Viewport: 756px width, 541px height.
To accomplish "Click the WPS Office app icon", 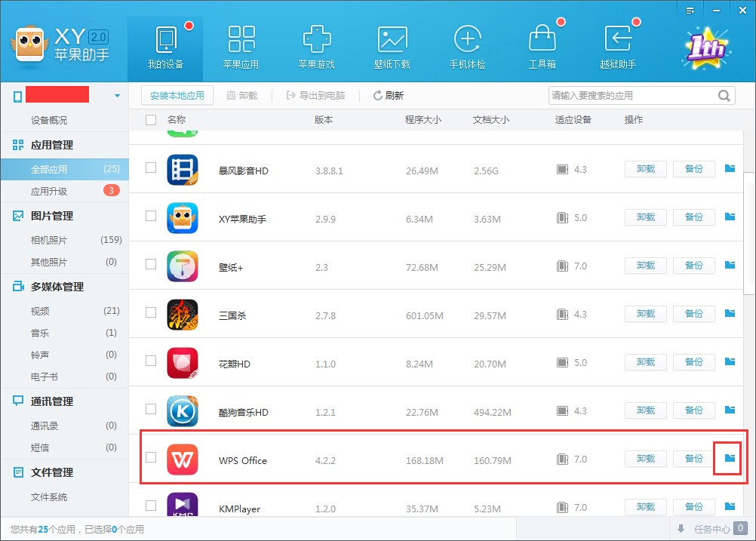I will coord(183,459).
